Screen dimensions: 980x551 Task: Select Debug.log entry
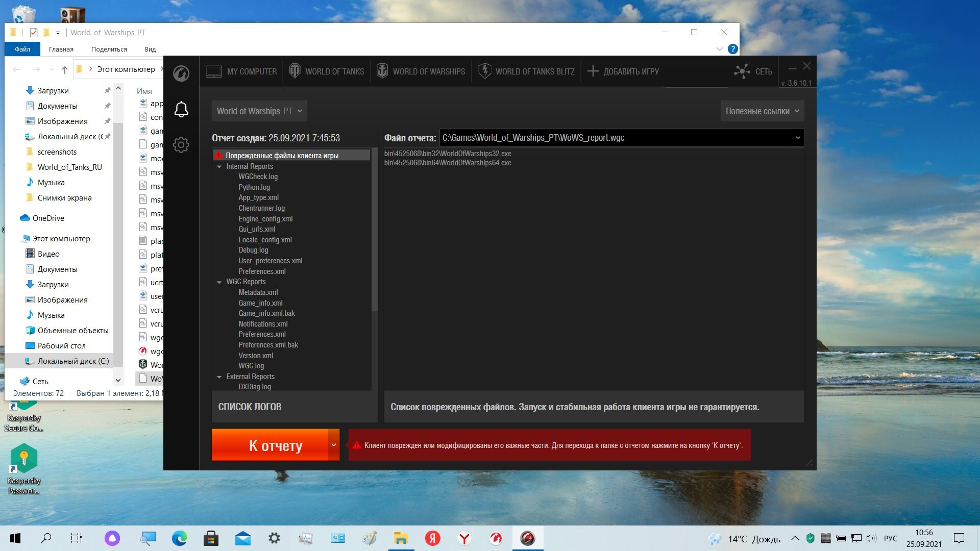(253, 250)
